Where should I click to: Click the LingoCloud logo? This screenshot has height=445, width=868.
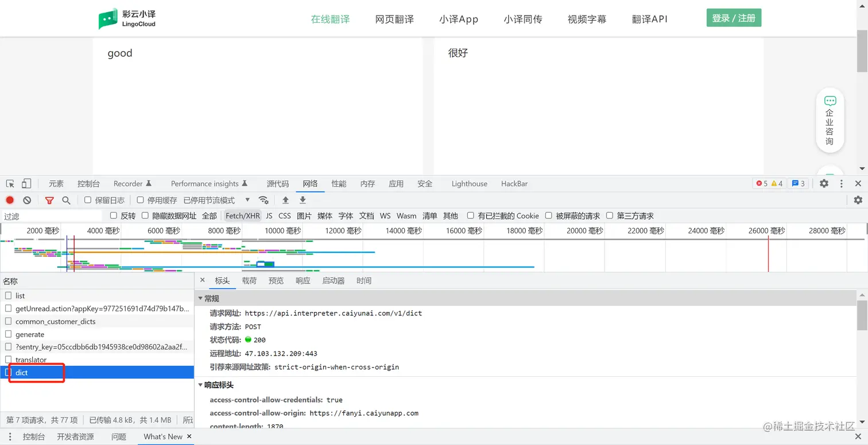[x=127, y=18]
